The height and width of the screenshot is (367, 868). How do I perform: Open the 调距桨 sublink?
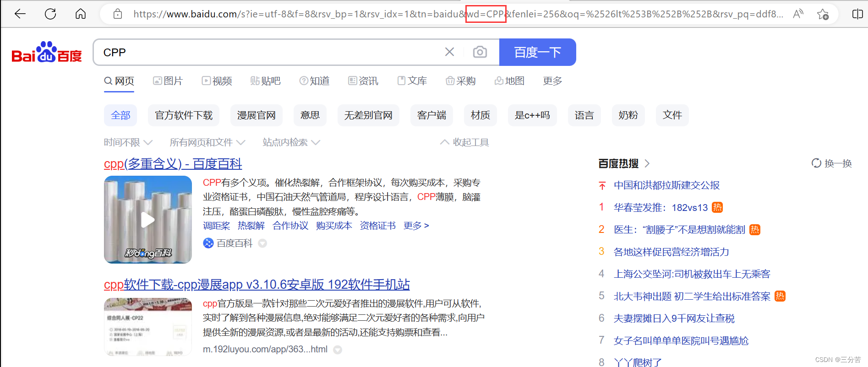tap(216, 226)
